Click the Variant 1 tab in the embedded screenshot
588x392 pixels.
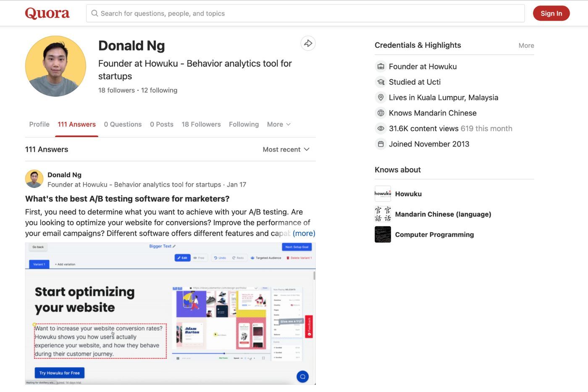pyautogui.click(x=39, y=264)
